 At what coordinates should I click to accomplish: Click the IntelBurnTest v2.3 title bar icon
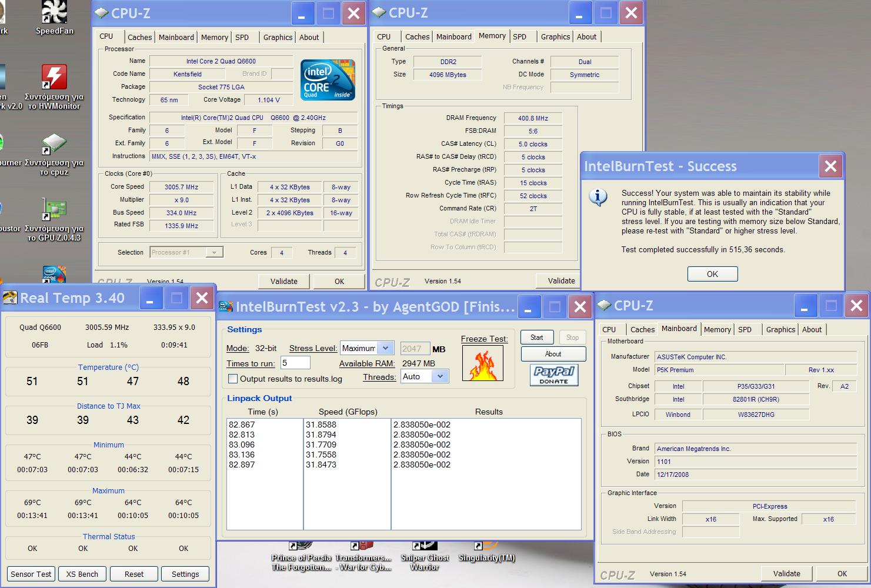point(226,306)
